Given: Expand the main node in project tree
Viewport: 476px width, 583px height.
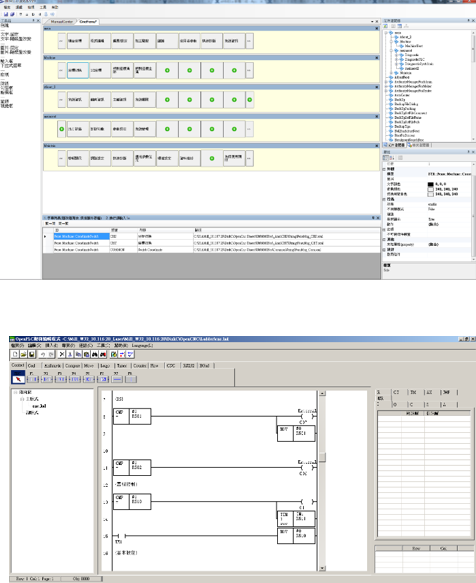Looking at the screenshot, I should tap(386, 33).
